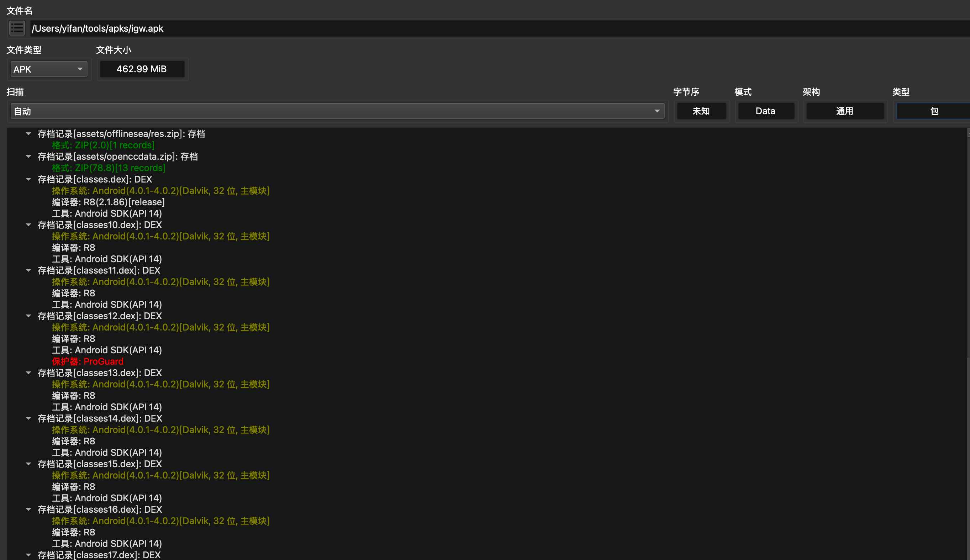This screenshot has height=560, width=970.
Task: Select the R8(2.1.86)[release] compiler line
Action: pyautogui.click(x=109, y=202)
